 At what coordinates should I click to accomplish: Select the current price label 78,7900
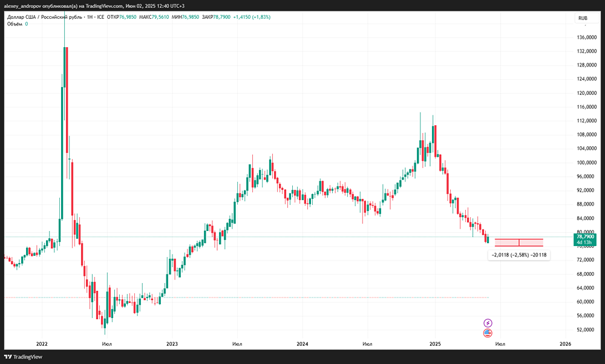(x=585, y=237)
